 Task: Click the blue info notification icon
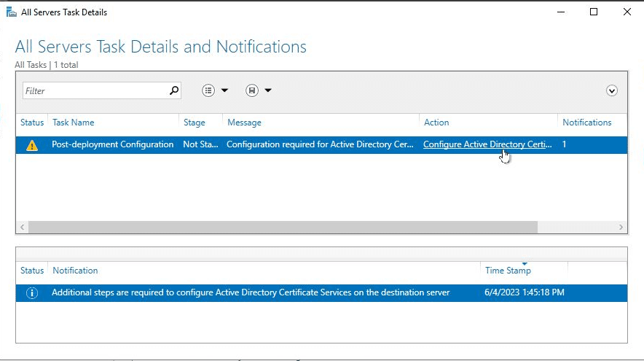(31, 292)
